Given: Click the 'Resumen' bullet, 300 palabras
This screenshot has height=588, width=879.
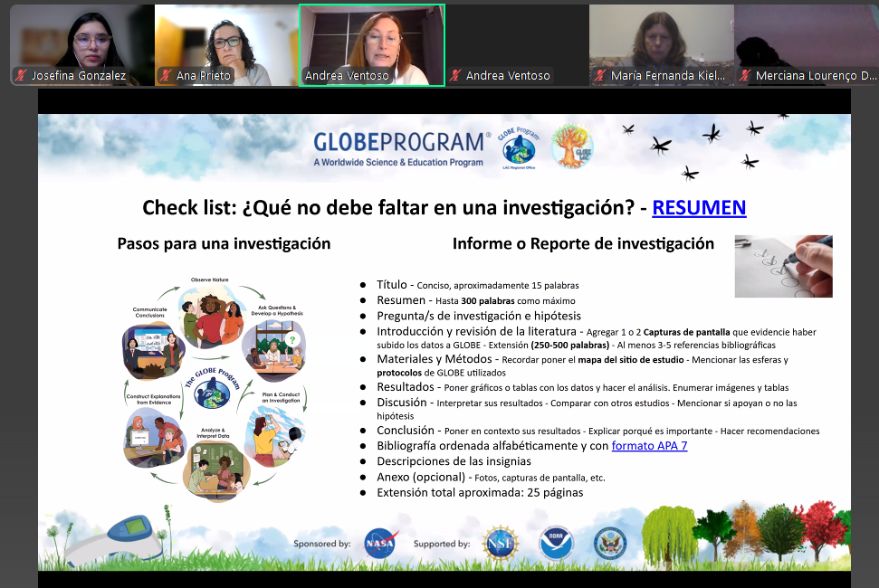Looking at the screenshot, I should 476,300.
